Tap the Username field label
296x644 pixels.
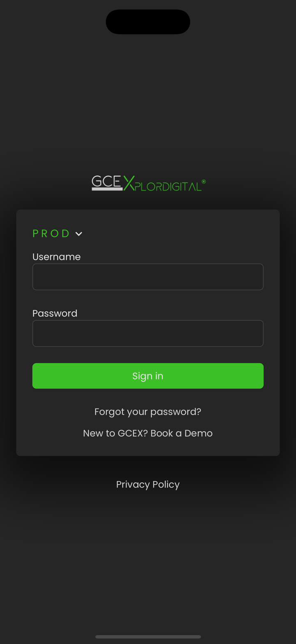pyautogui.click(x=56, y=257)
